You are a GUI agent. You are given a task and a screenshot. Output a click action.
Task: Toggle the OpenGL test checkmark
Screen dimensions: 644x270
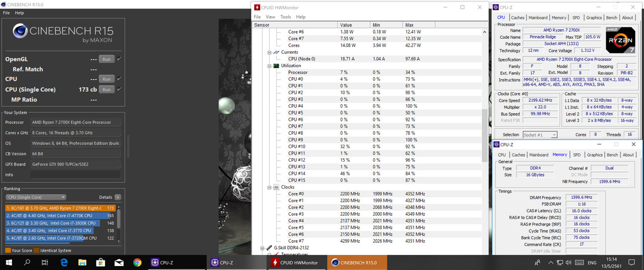tap(119, 59)
